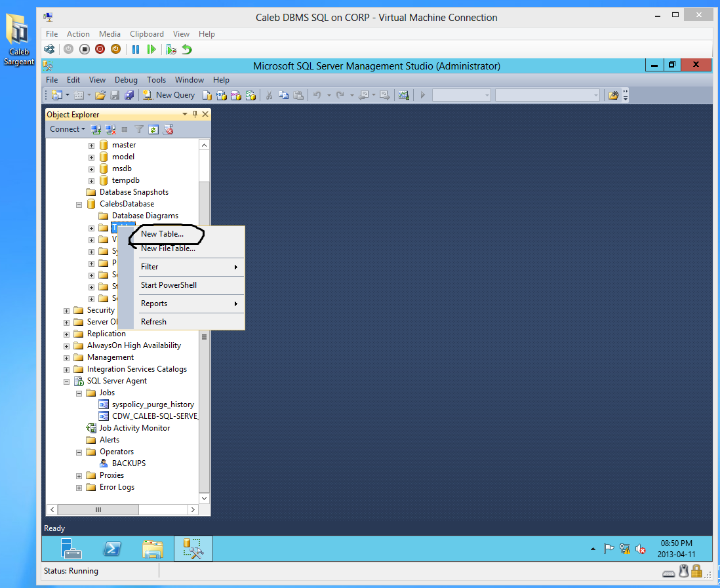Screen dimensions: 720x588
Task: Open Activity Monitor from the toolbar
Action: (x=404, y=95)
